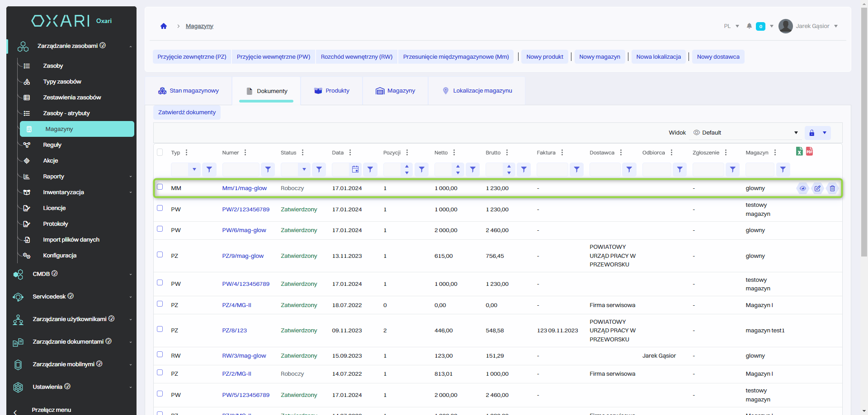Delete the Mm/1/mag-glow document with trash icon
Viewport: 868px width, 415px height.
click(832, 188)
